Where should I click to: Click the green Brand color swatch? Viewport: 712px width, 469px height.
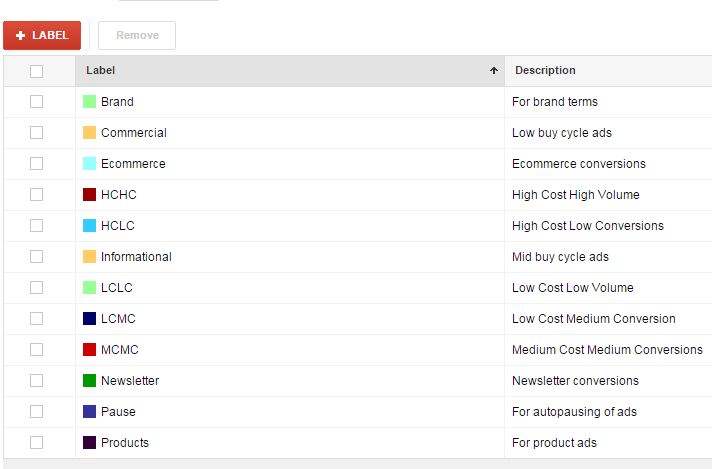[89, 102]
